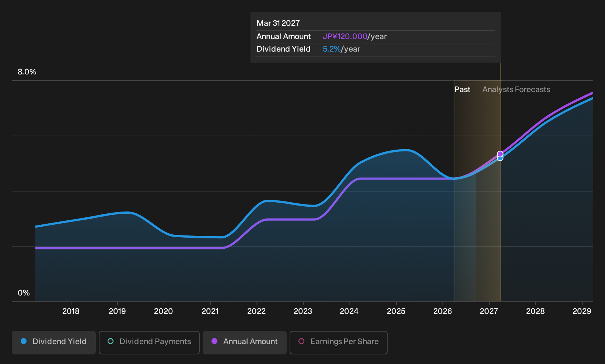The image size is (605, 364).
Task: Click the 5.2% dividend yield value
Action: (332, 49)
